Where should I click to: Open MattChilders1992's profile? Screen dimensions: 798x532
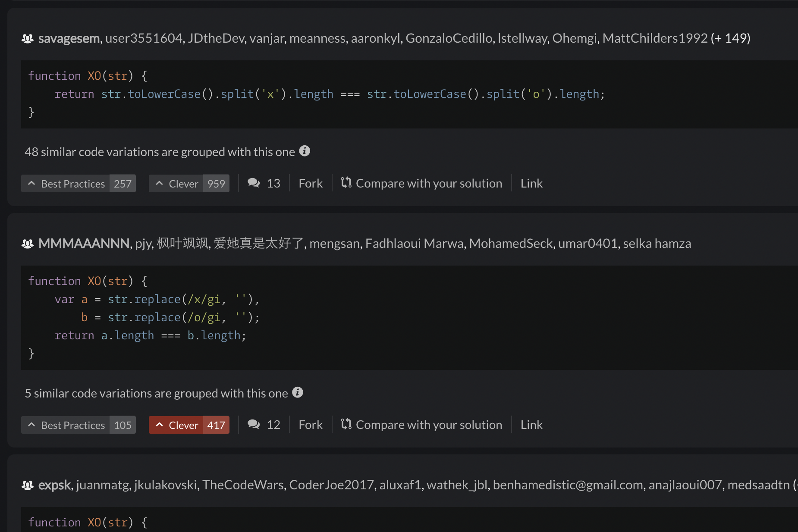(x=655, y=38)
